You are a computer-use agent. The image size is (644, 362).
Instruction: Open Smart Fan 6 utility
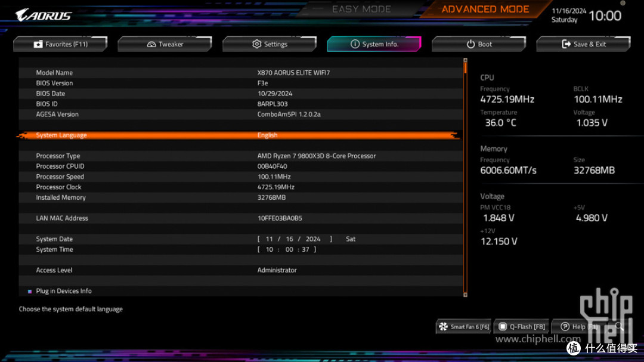point(464,327)
